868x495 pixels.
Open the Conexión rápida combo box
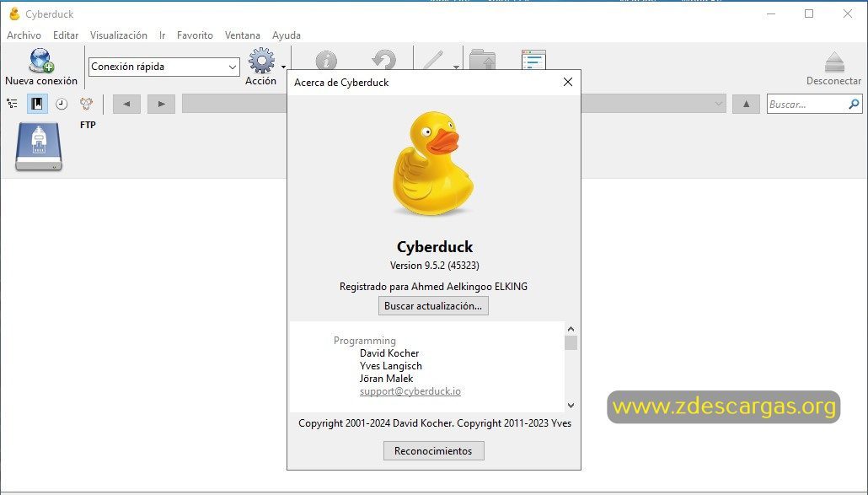pos(163,67)
